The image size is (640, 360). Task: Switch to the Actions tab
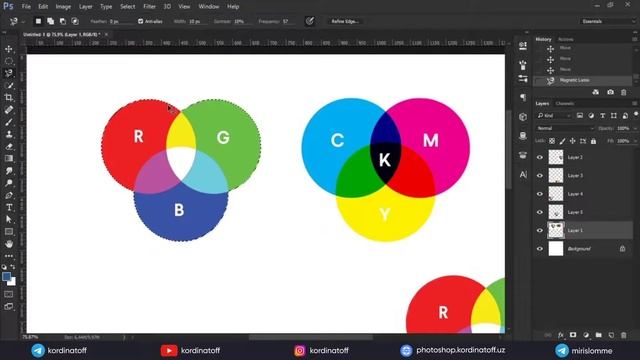[x=565, y=39]
